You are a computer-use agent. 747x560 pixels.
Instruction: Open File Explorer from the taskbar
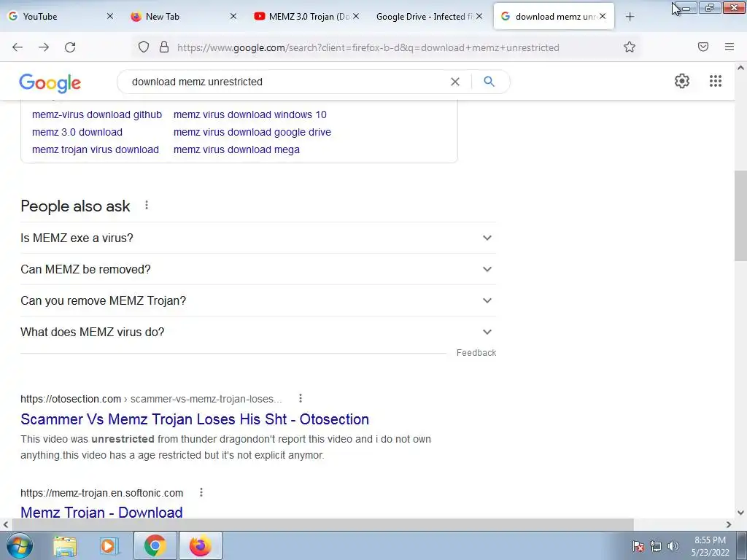(65, 545)
